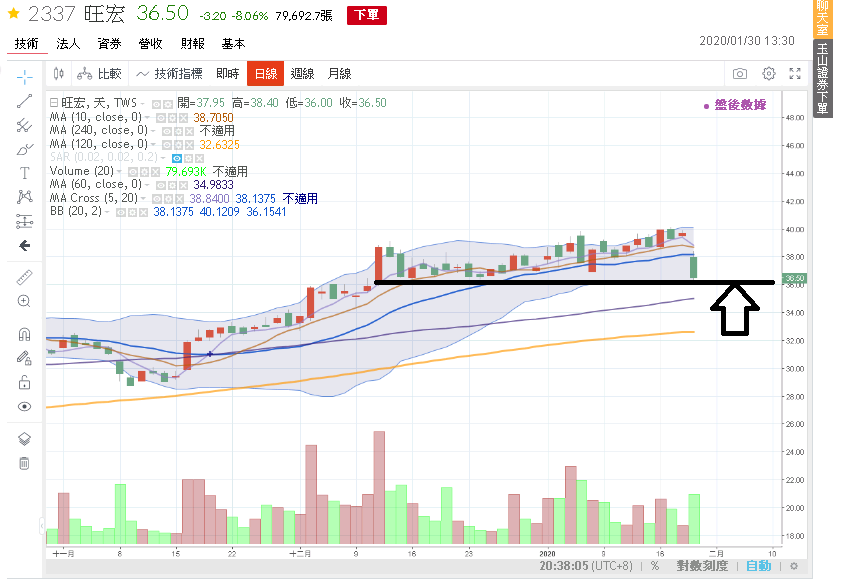Expand Volume (20) dropdown arrow

(120, 171)
